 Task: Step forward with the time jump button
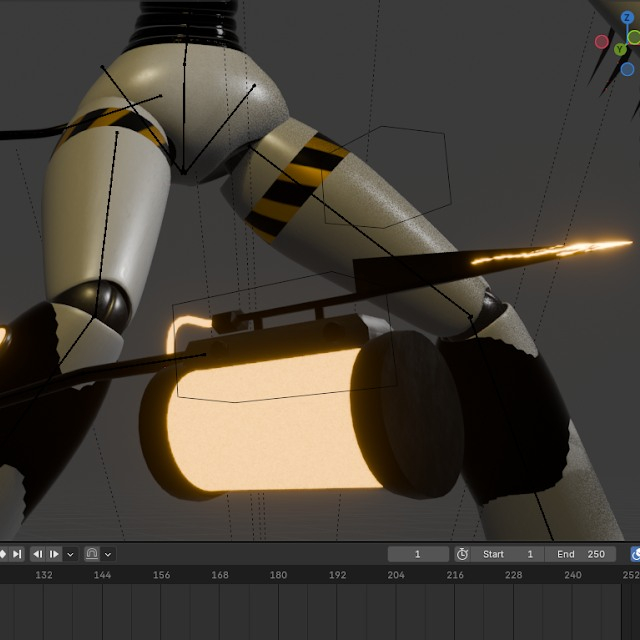(55, 553)
